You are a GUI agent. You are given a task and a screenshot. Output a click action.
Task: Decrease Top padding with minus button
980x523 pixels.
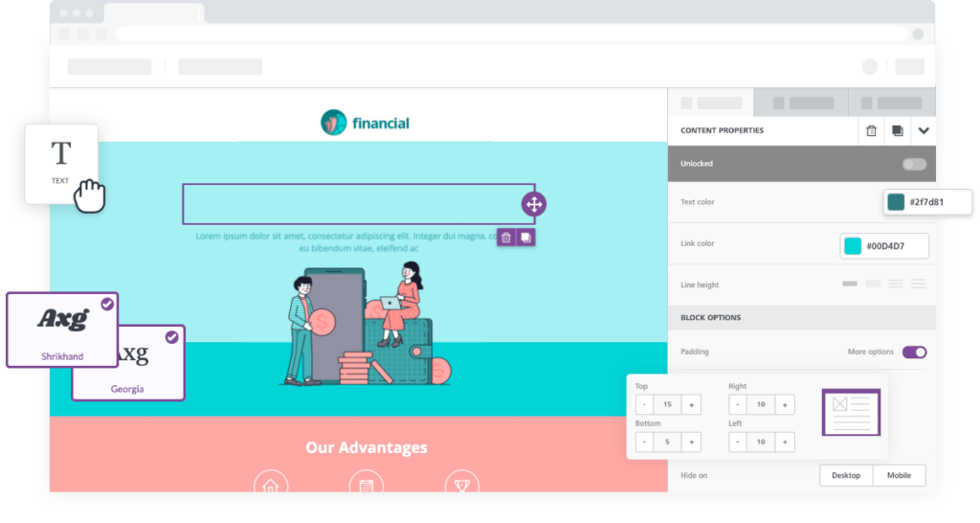[644, 405]
